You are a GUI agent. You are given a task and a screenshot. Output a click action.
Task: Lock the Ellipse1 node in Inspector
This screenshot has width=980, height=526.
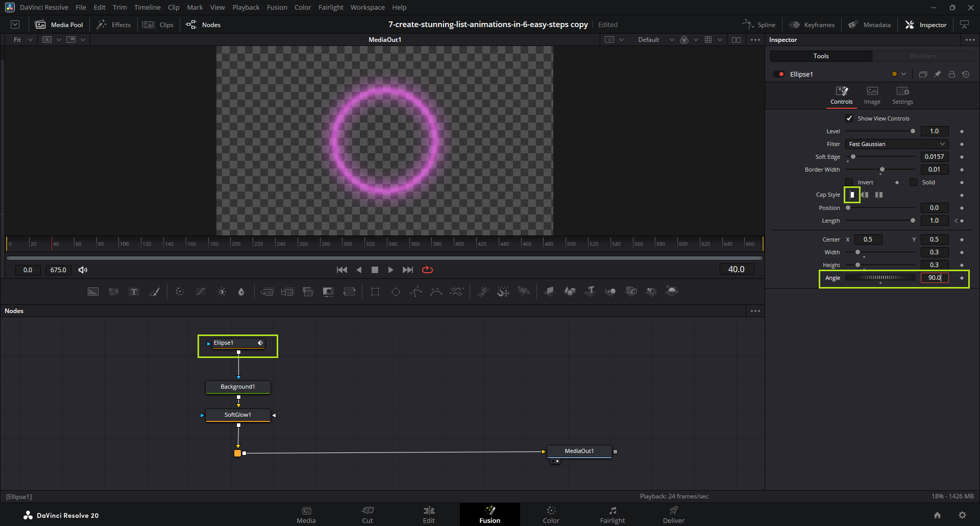951,74
